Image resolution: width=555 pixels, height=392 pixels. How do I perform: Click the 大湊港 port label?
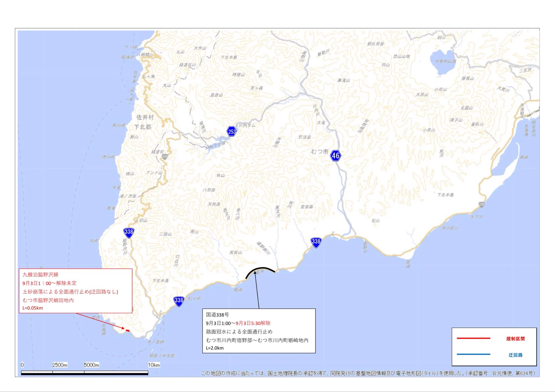[526, 130]
